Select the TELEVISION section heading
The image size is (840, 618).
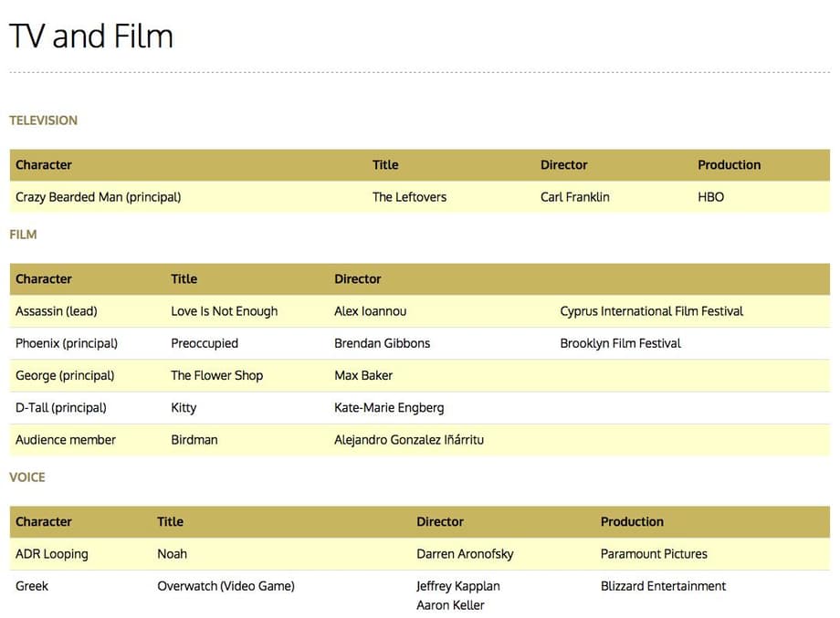(43, 120)
